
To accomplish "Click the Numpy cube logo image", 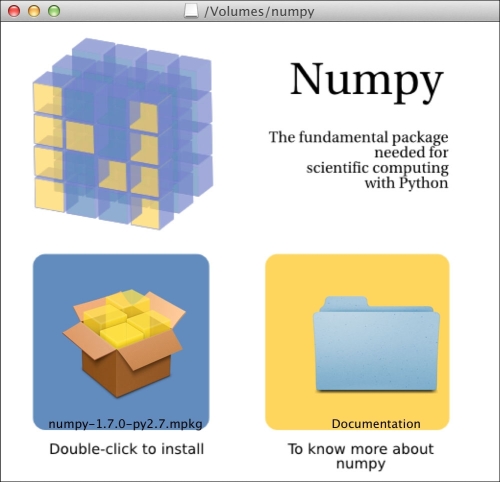I will coord(123,134).
